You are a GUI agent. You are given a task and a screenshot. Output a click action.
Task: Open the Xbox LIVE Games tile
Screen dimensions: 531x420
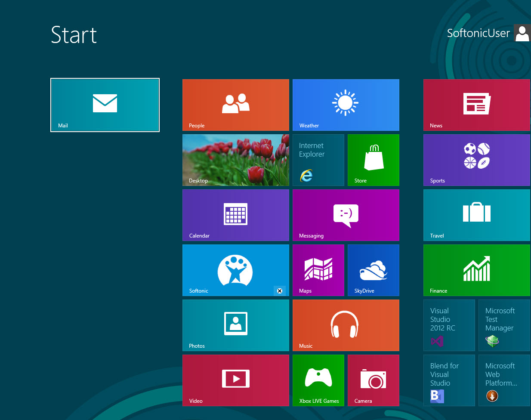click(318, 380)
